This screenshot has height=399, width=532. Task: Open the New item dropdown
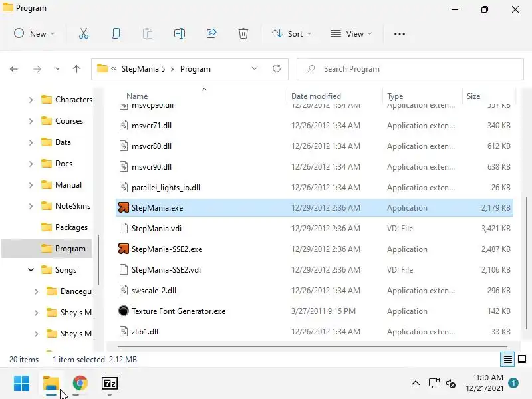click(x=35, y=34)
